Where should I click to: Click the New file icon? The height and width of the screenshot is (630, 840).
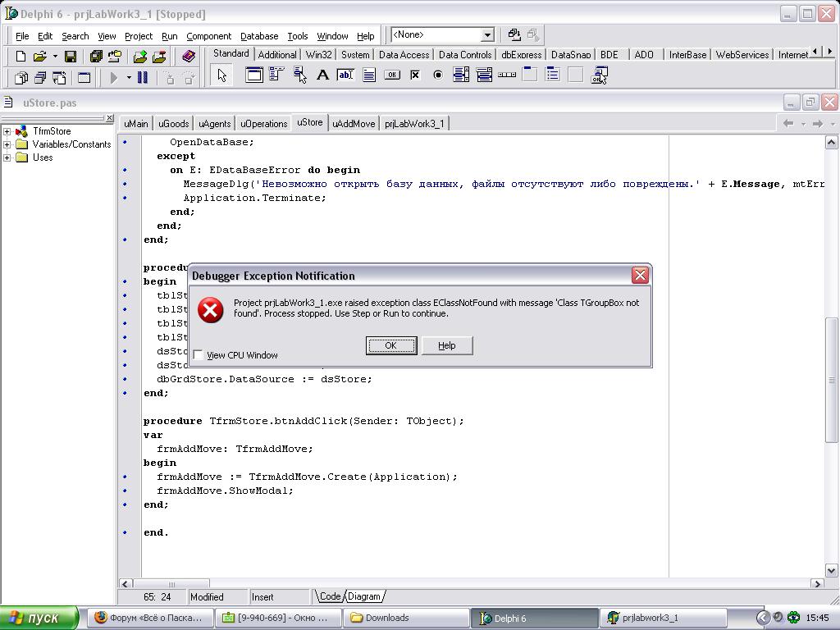(21, 57)
